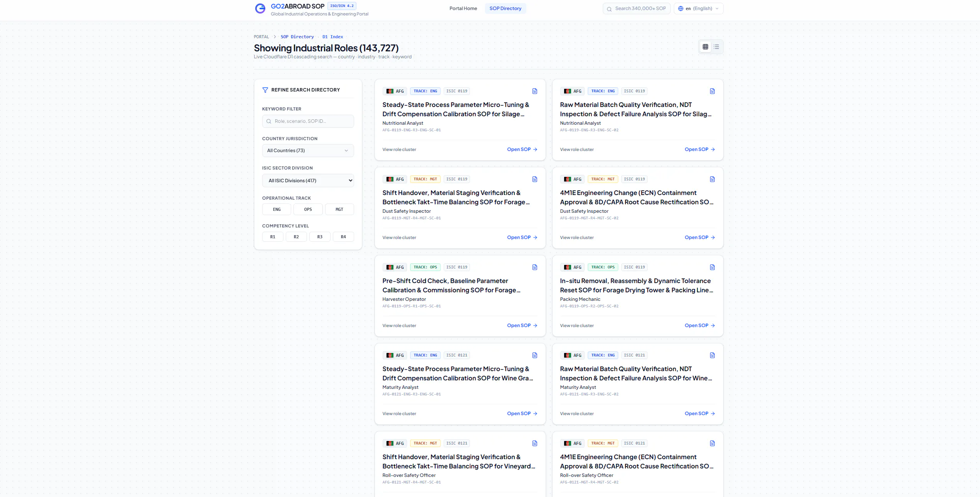Click document icon on AFG-0119-ENG-R3-ENG-SC-02 card
This screenshot has width=980, height=497.
[x=712, y=91]
